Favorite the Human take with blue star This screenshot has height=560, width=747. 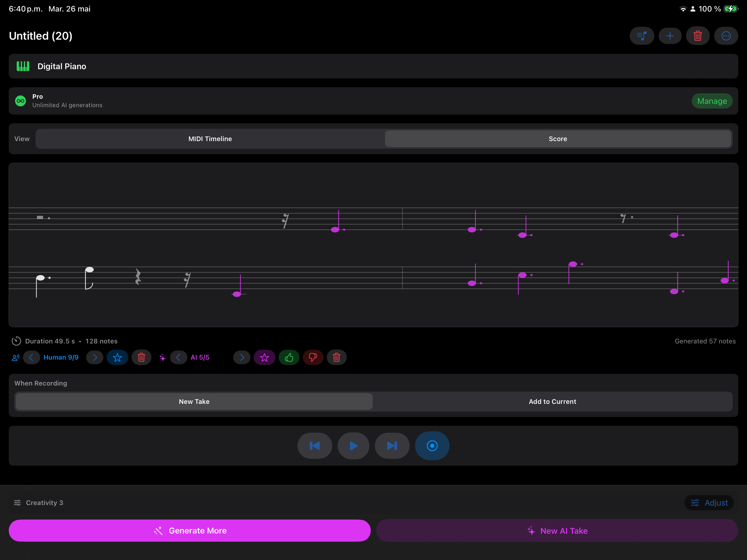pos(117,357)
